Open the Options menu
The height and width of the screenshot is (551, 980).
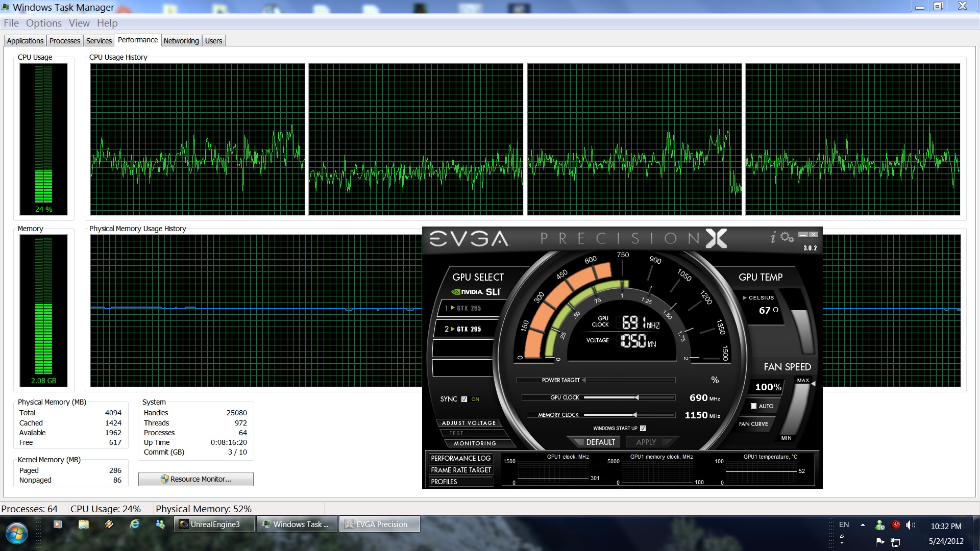point(43,23)
